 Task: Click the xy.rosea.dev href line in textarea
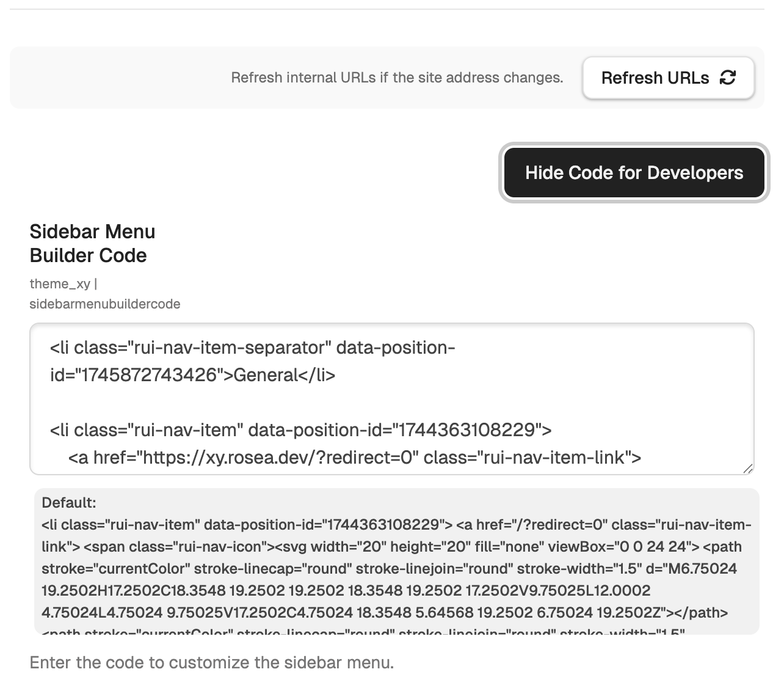[x=354, y=458]
